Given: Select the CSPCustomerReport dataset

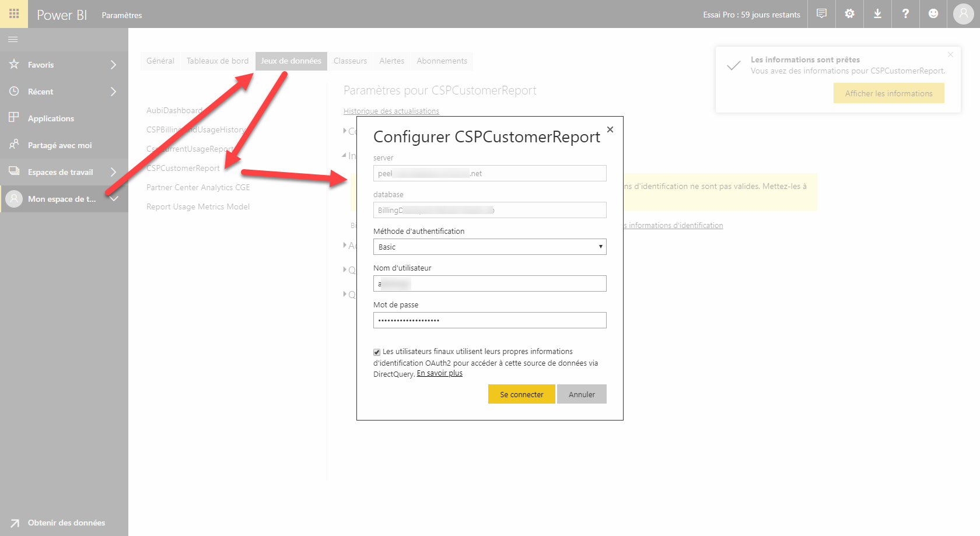Looking at the screenshot, I should 183,168.
